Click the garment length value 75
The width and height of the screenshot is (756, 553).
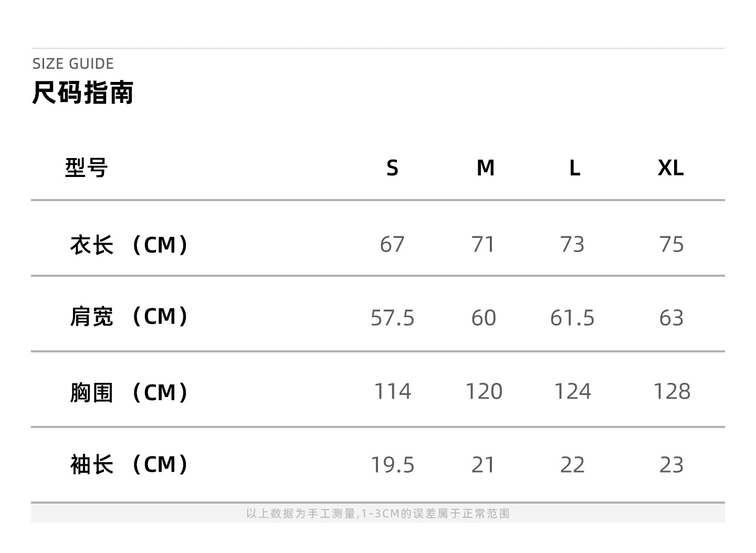click(671, 245)
